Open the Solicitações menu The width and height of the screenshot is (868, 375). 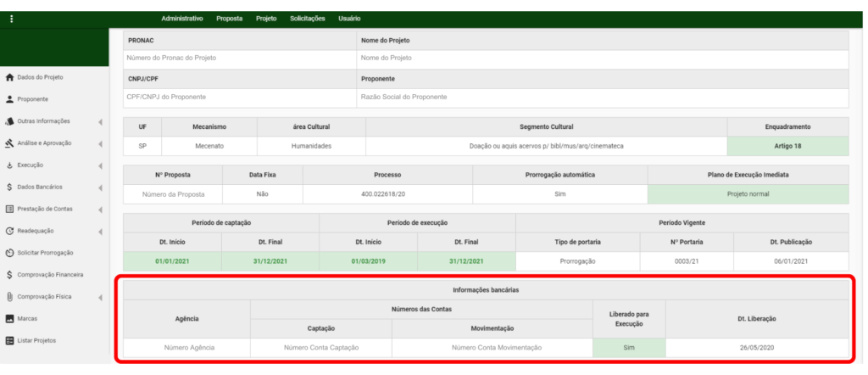[x=307, y=19]
